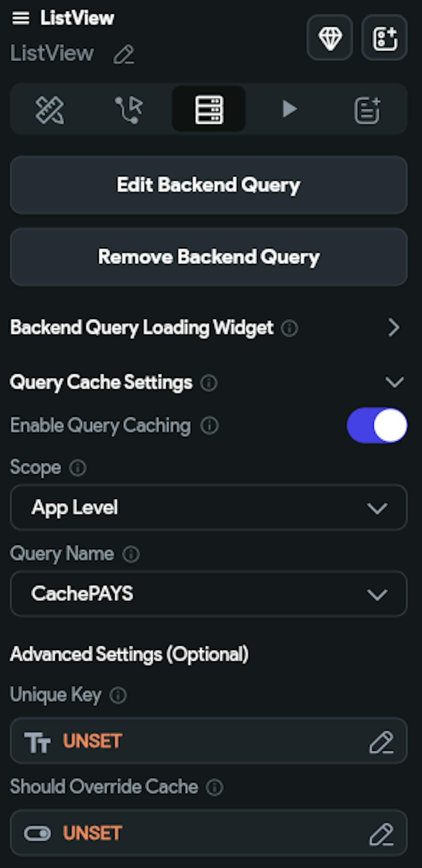Click the Remove Backend Query button
Viewport: 422px width, 868px height.
[x=208, y=257]
